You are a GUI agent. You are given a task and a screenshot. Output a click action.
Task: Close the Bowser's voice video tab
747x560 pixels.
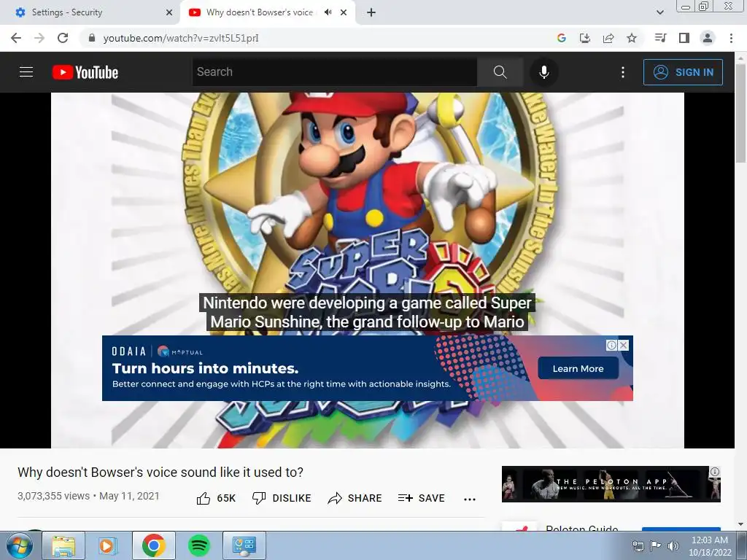[x=344, y=12]
